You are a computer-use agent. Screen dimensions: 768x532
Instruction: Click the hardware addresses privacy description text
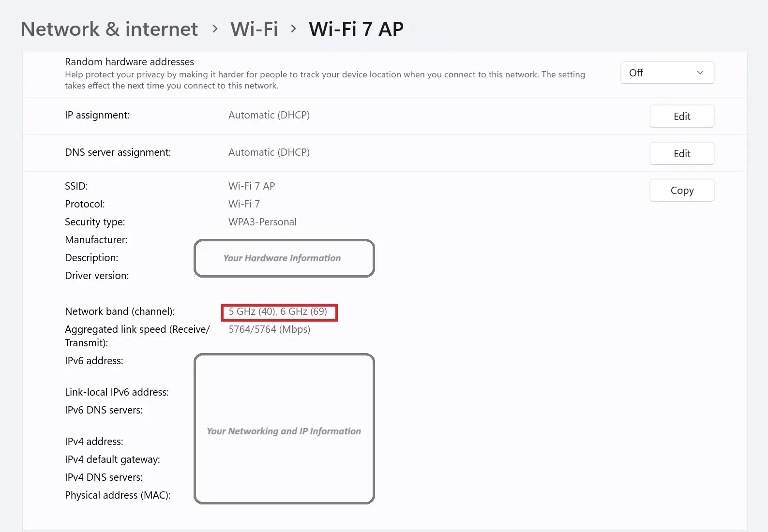[325, 80]
